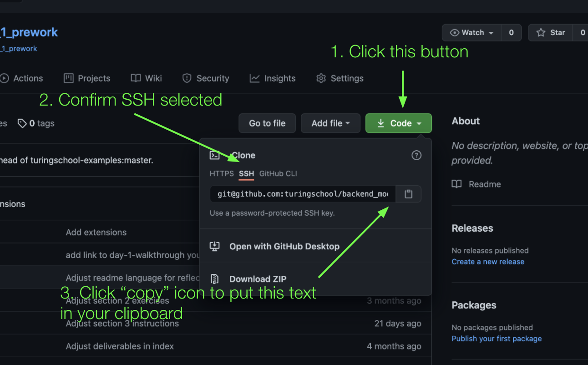The width and height of the screenshot is (588, 365).
Task: Open the Settings tab
Action: pyautogui.click(x=340, y=78)
